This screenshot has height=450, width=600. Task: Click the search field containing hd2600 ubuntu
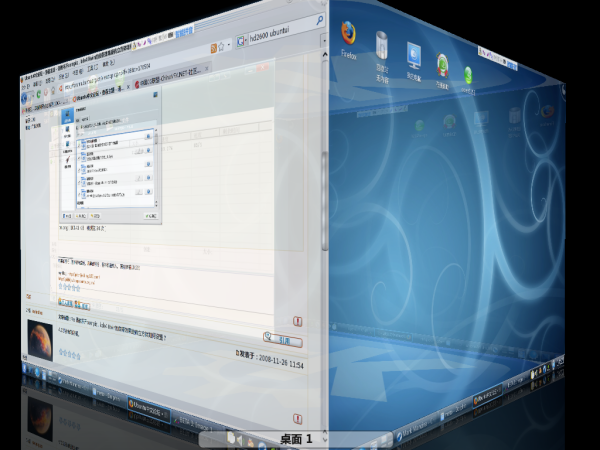coord(281,31)
